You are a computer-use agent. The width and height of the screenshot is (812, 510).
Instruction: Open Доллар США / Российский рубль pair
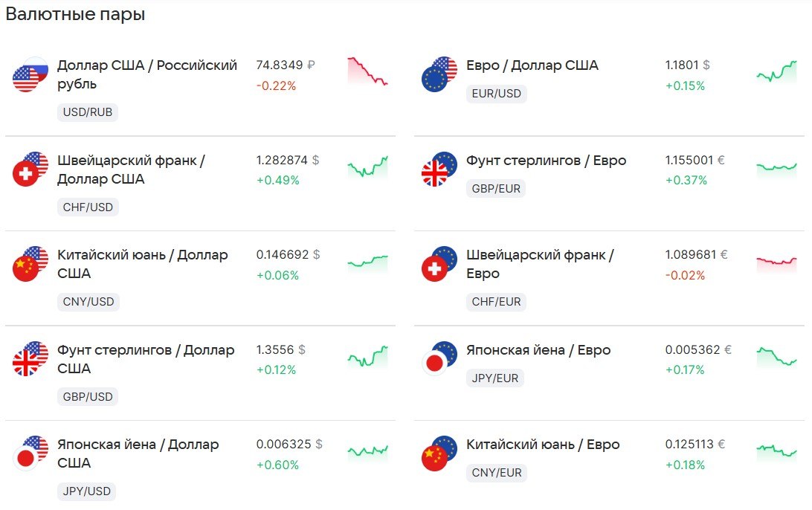click(x=147, y=74)
